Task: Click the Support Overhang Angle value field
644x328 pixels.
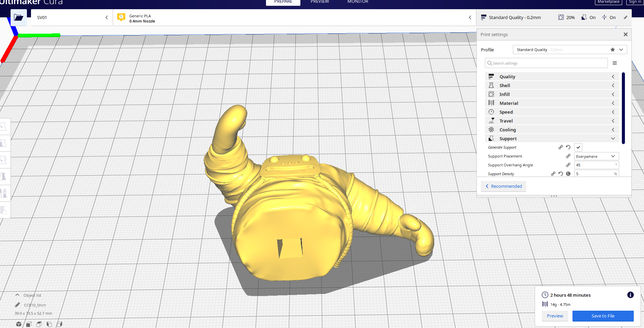Action: pos(596,165)
